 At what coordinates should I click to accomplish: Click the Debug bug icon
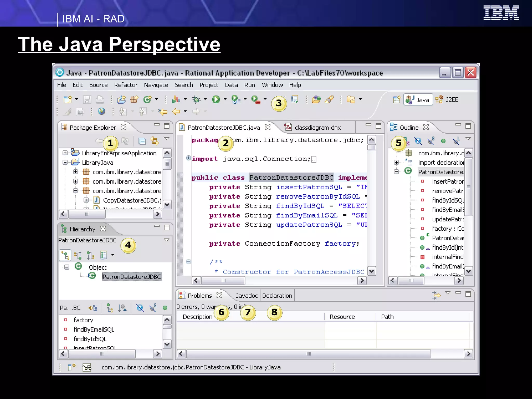[x=196, y=99]
